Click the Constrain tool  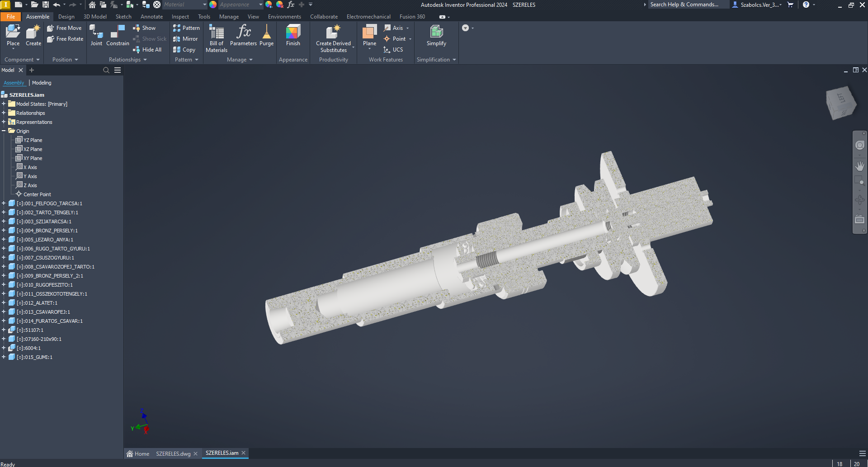pyautogui.click(x=118, y=35)
